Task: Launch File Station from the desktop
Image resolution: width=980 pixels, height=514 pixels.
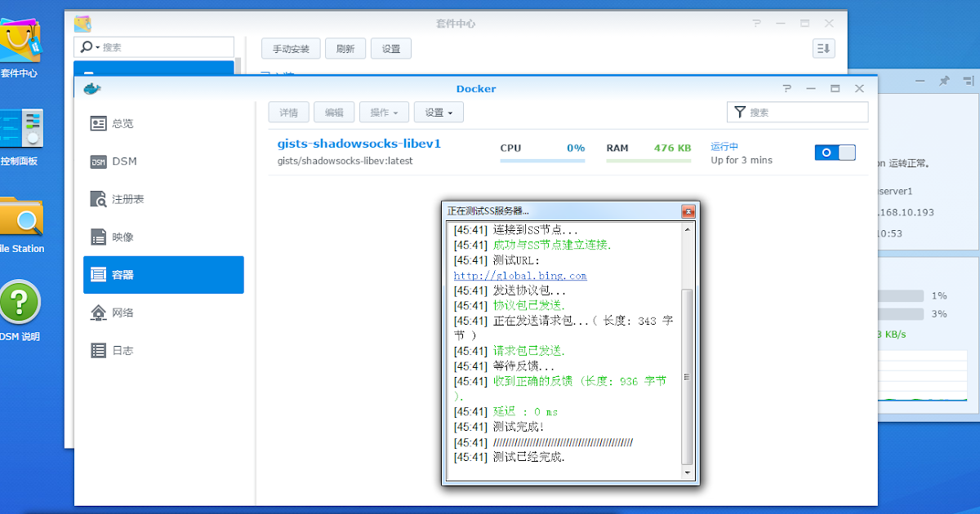Action: 20,216
